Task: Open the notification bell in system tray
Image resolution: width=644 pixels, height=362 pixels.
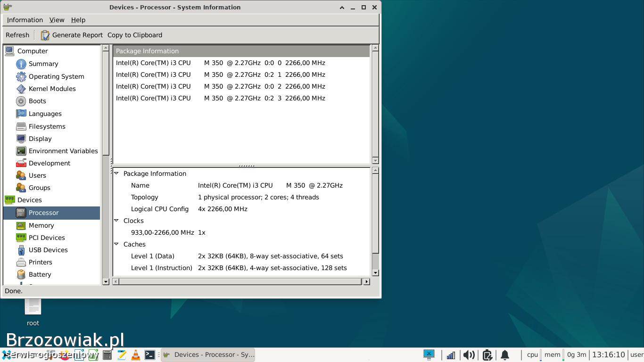Action: (x=504, y=355)
